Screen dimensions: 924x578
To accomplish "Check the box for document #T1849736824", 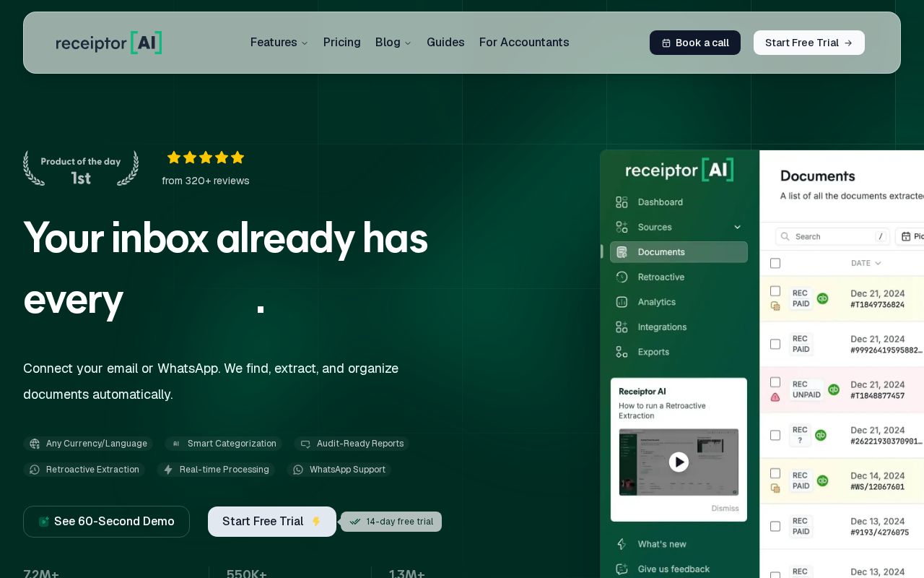I will point(775,290).
